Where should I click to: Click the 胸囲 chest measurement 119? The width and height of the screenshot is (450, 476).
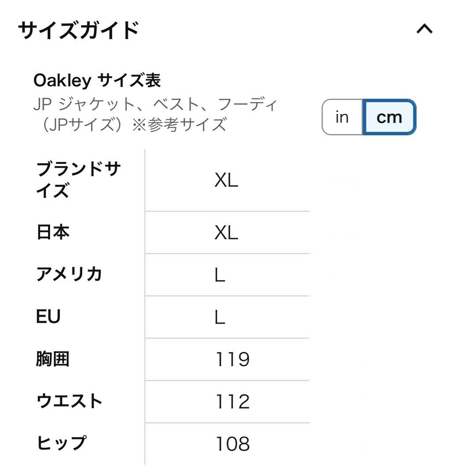(x=234, y=359)
